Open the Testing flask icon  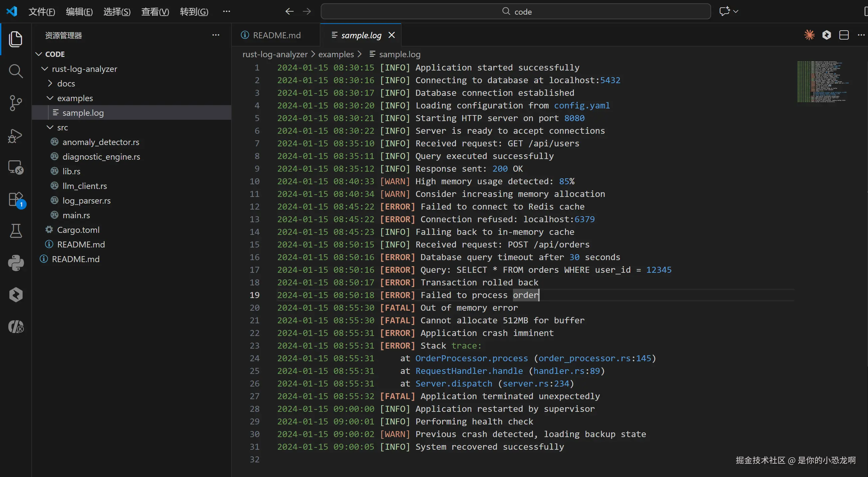16,231
